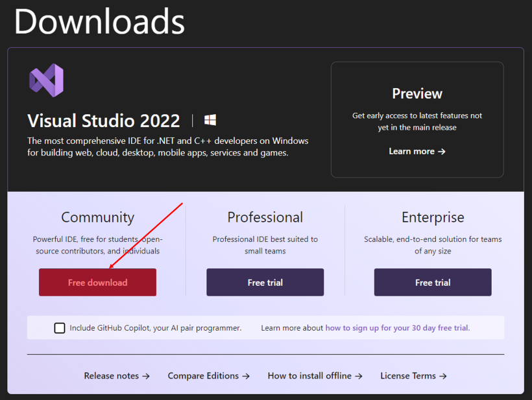Download the Community edition for free
This screenshot has width=532, height=400.
[98, 283]
